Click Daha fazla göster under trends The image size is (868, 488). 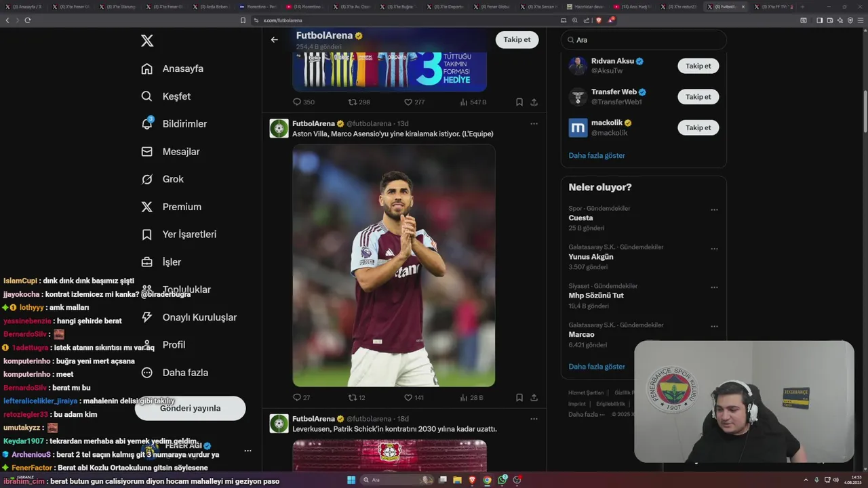click(597, 367)
